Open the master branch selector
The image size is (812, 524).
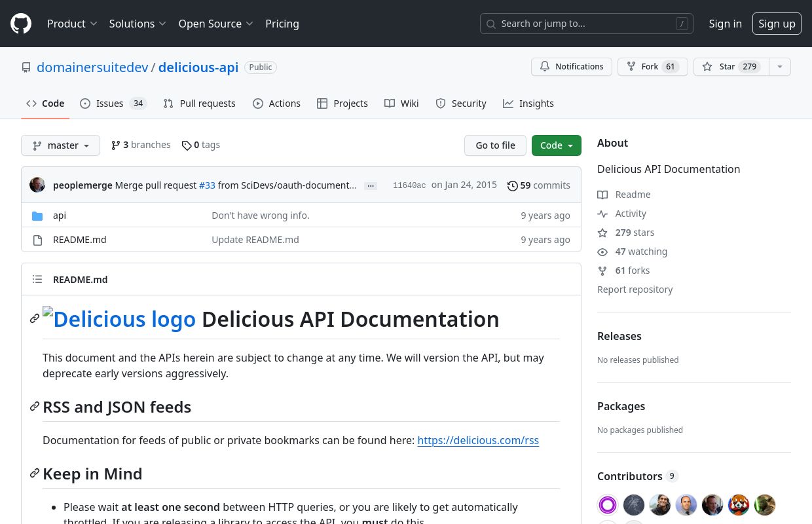(x=60, y=145)
